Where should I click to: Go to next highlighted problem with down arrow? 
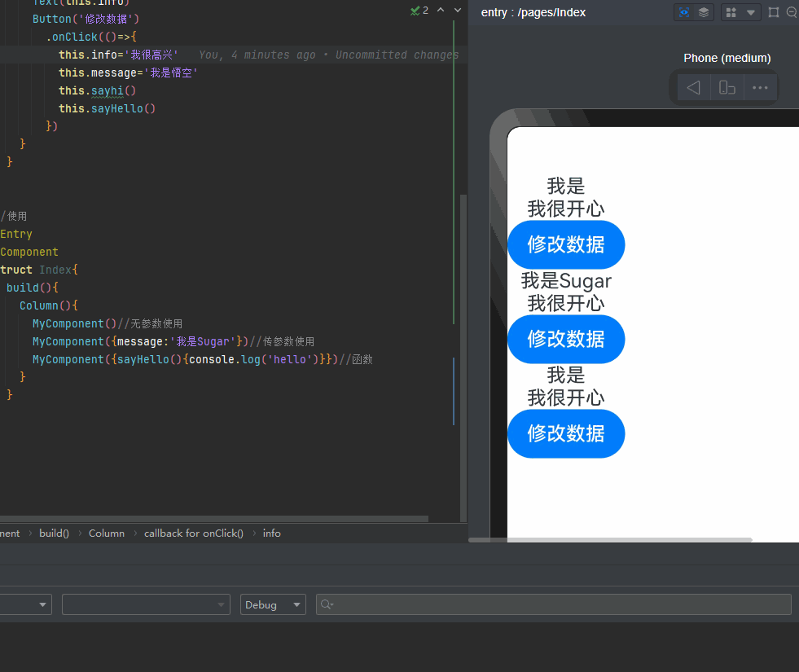coord(458,11)
